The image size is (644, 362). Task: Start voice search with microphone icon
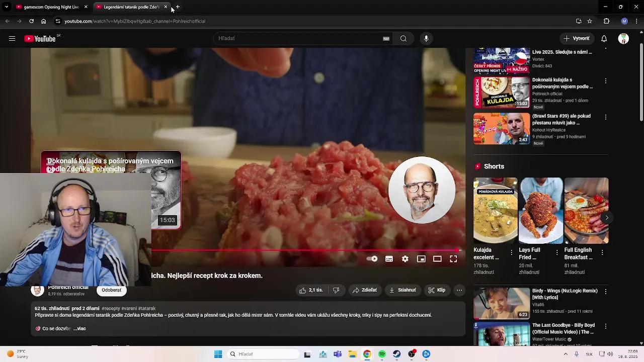point(426,39)
